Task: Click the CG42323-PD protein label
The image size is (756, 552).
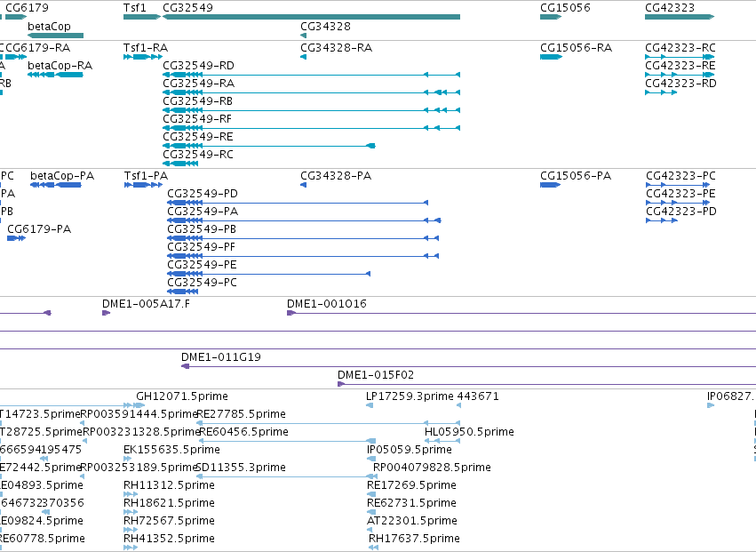Action: [681, 212]
